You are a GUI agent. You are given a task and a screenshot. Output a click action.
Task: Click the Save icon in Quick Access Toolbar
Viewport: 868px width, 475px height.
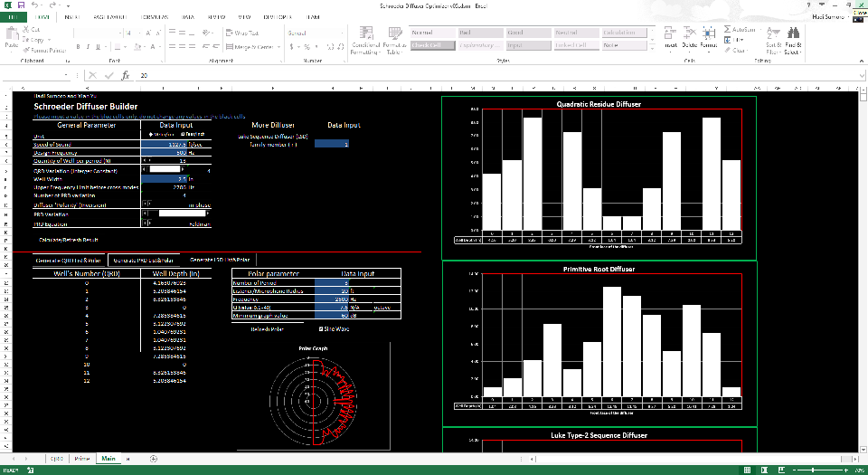21,5
